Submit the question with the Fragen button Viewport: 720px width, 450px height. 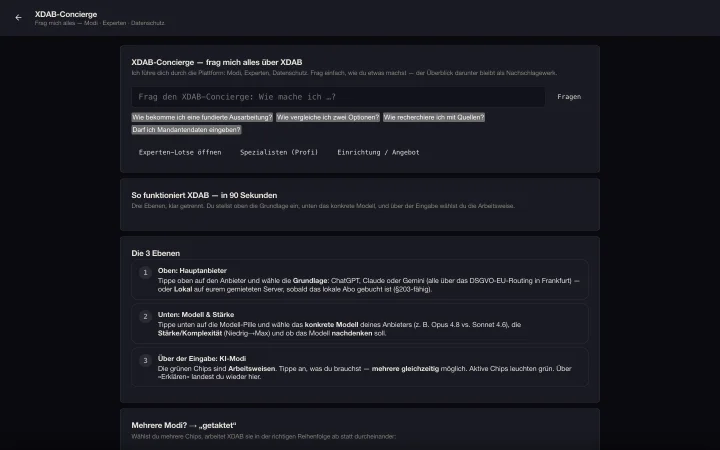(569, 97)
